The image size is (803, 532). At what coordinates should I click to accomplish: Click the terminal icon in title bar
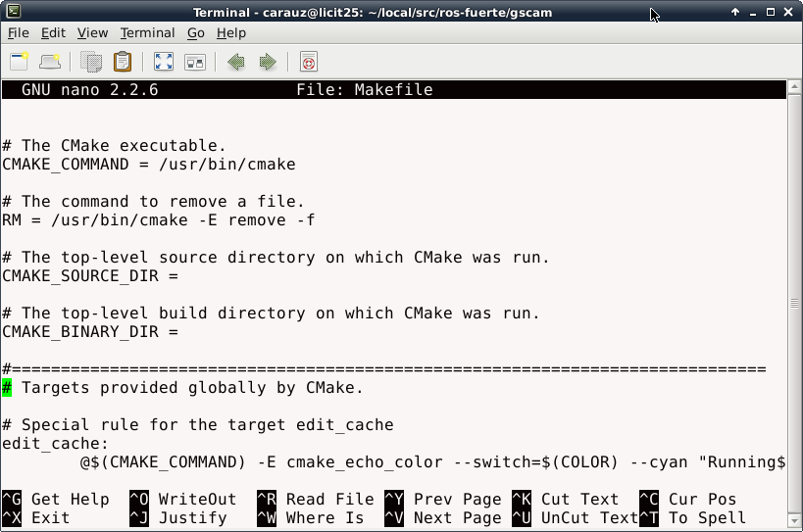pos(12,12)
